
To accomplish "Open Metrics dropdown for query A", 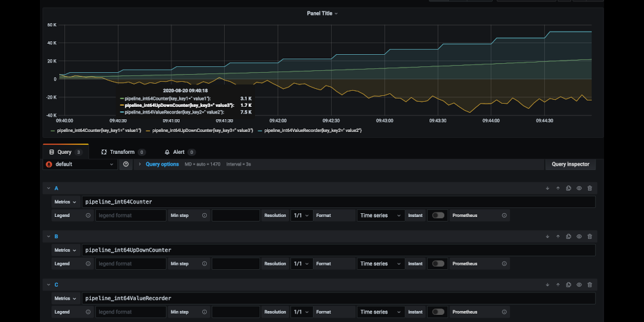I will 65,202.
